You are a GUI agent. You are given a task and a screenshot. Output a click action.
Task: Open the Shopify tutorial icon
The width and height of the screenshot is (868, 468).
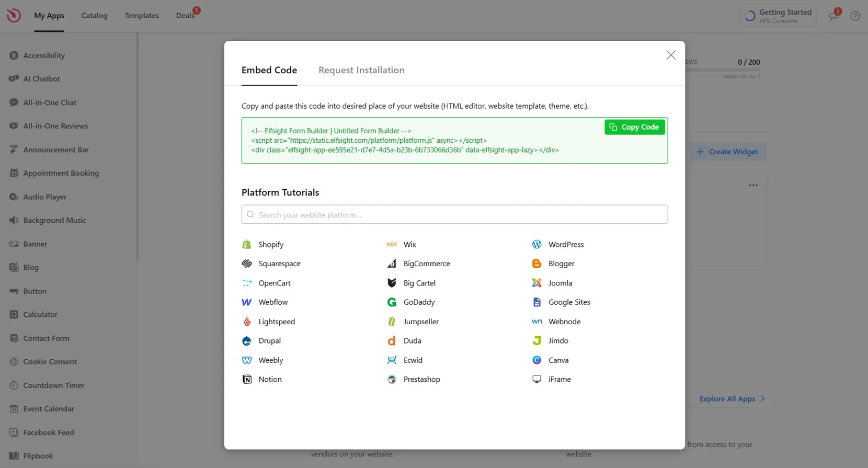point(247,244)
